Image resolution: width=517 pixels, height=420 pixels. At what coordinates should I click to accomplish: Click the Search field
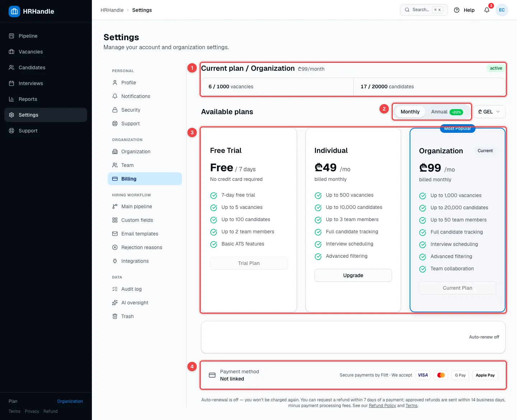point(424,10)
